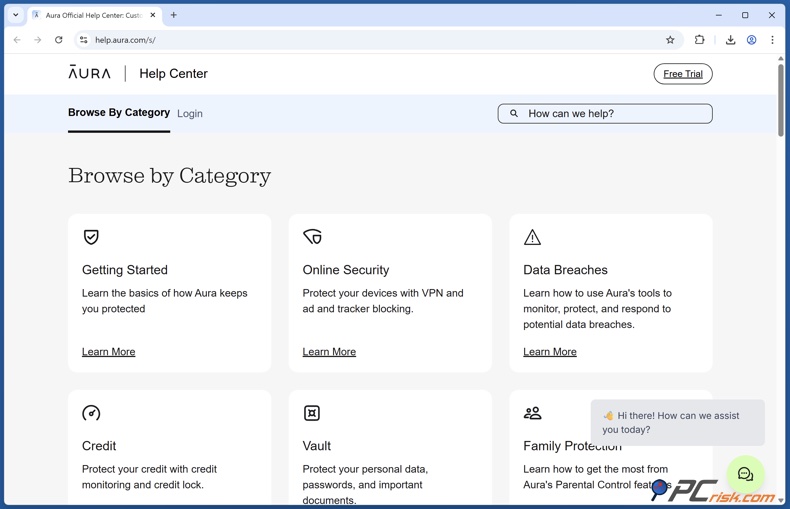Open Chrome three-dot menu
The image size is (790, 509).
click(772, 40)
